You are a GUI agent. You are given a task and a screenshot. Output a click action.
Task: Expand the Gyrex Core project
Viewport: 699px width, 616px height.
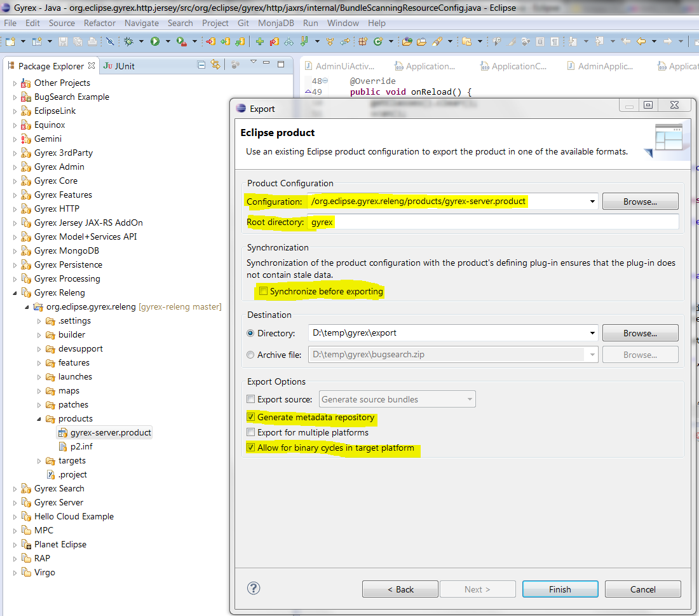(15, 181)
